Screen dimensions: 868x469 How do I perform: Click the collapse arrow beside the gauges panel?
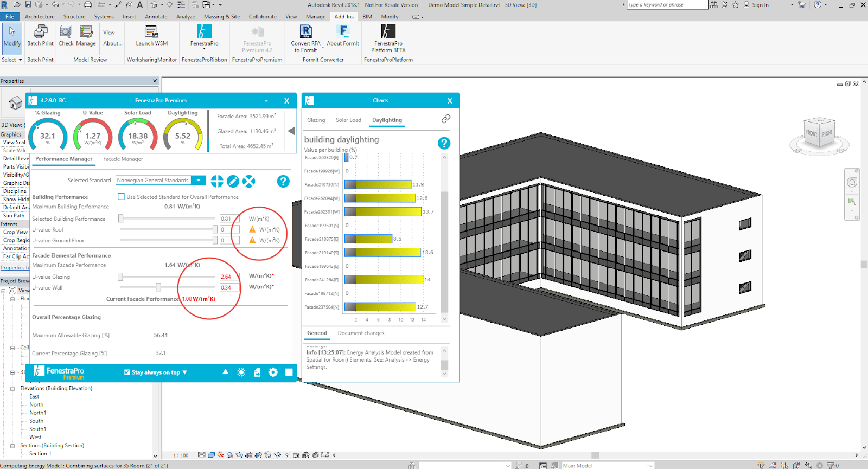tap(291, 131)
